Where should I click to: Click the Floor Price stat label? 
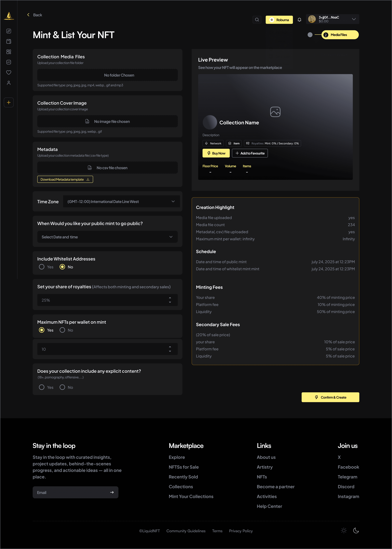click(210, 166)
